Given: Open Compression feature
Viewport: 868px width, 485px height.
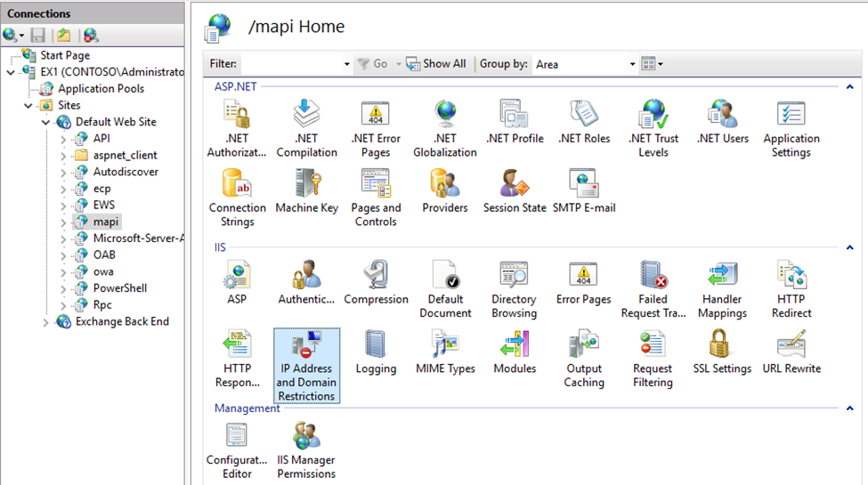Looking at the screenshot, I should point(376,282).
